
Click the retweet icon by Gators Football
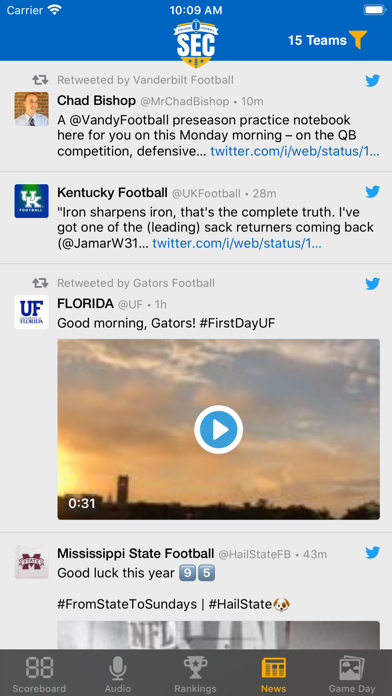pos(40,283)
